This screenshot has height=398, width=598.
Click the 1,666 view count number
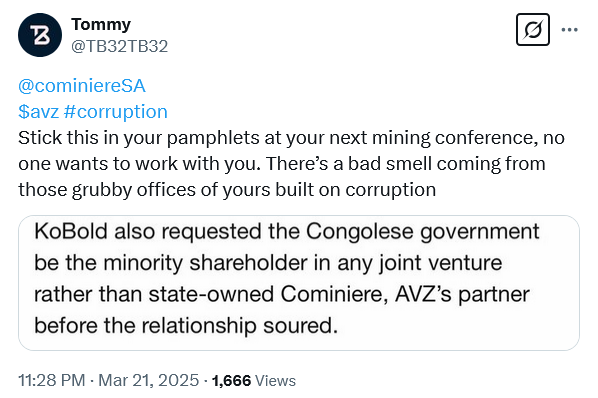point(231,380)
